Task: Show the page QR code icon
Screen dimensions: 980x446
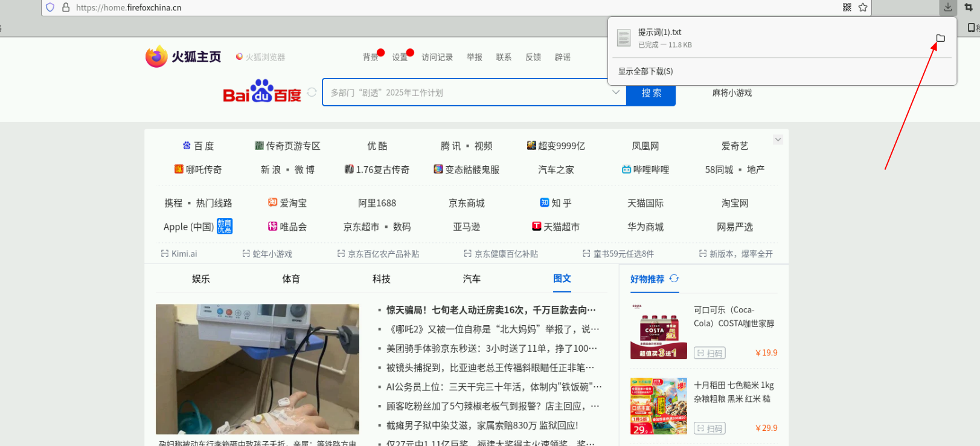Action: coord(847,7)
